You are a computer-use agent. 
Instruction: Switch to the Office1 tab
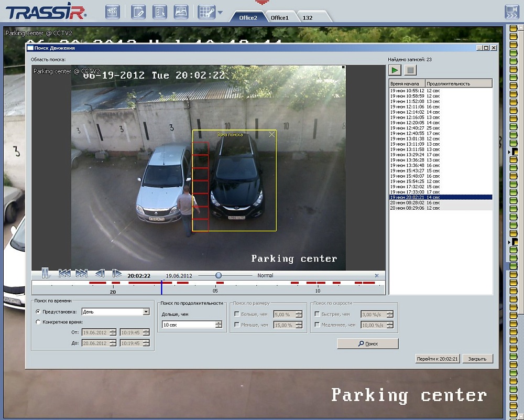pyautogui.click(x=279, y=18)
